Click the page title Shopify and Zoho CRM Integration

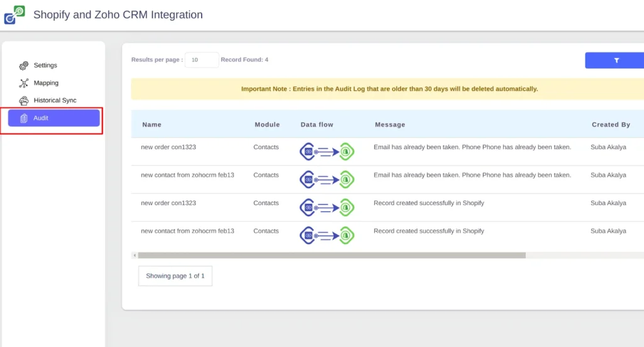[x=118, y=15]
